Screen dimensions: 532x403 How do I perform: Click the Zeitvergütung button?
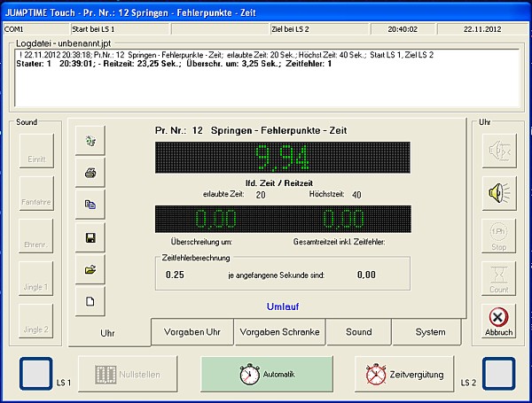point(404,374)
